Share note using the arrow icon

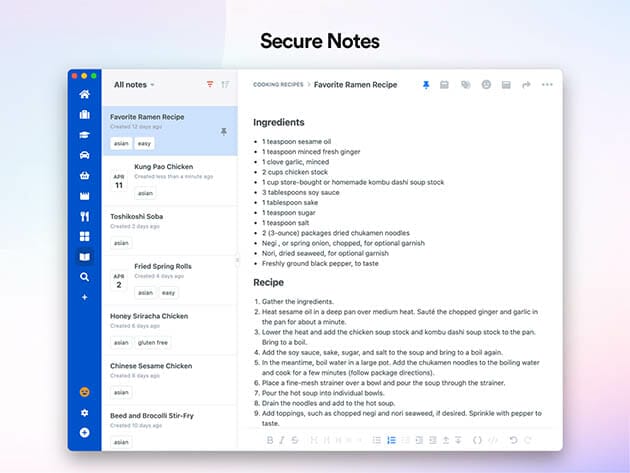(526, 85)
